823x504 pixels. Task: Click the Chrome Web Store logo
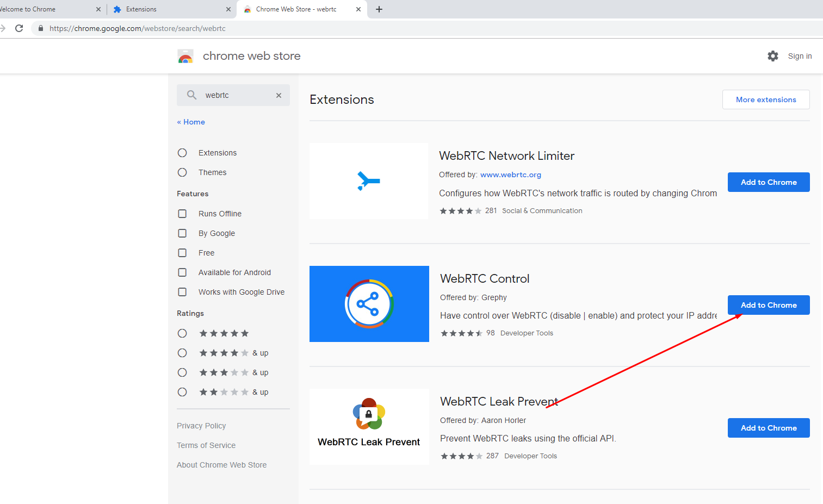[x=185, y=57]
